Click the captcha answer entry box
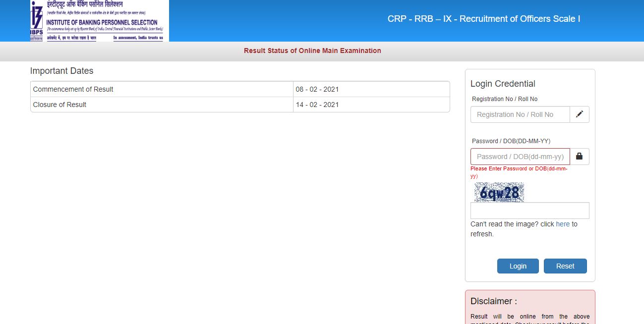The width and height of the screenshot is (644, 324). pyautogui.click(x=529, y=210)
